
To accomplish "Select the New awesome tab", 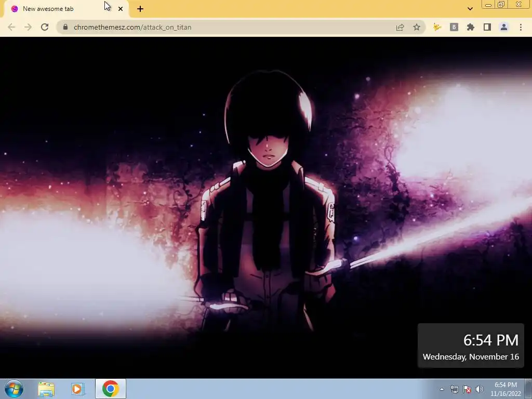I will tap(66, 9).
